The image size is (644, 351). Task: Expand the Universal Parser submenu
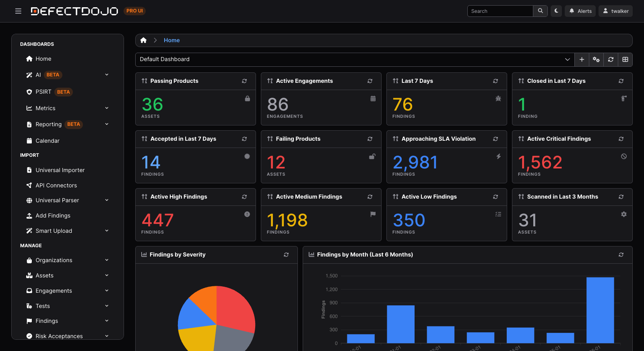pyautogui.click(x=68, y=200)
